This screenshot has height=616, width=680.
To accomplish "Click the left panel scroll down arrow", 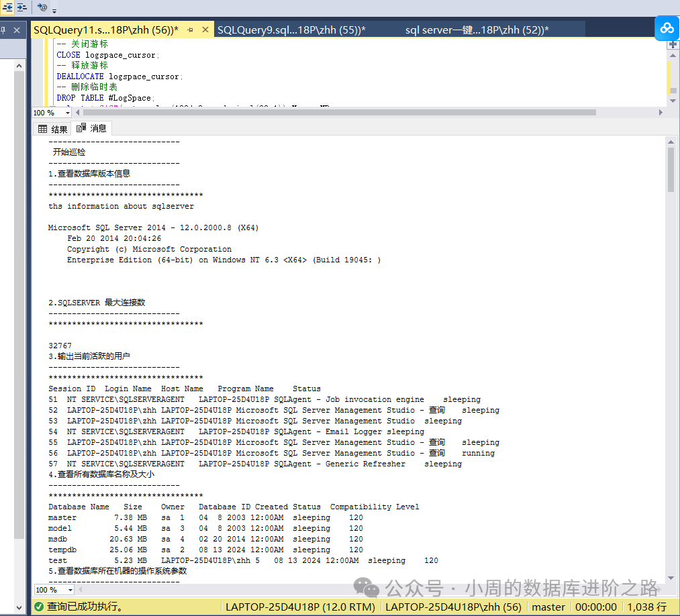I will tap(19, 608).
